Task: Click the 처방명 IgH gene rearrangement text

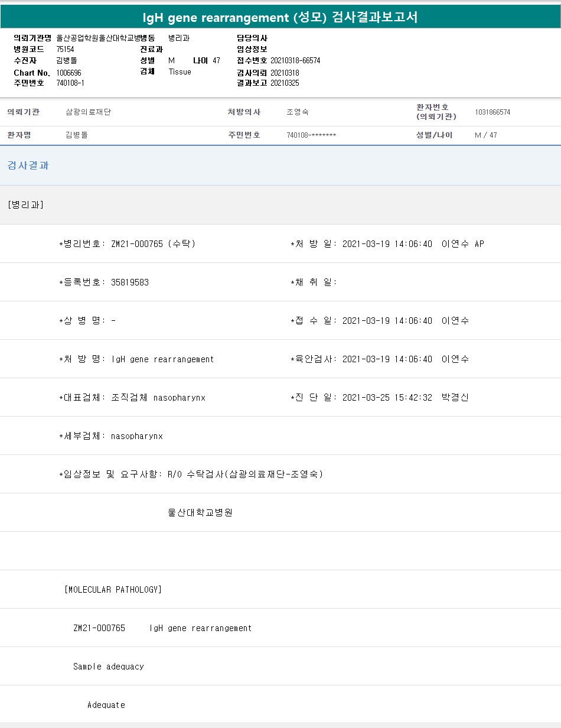Action: click(162, 359)
